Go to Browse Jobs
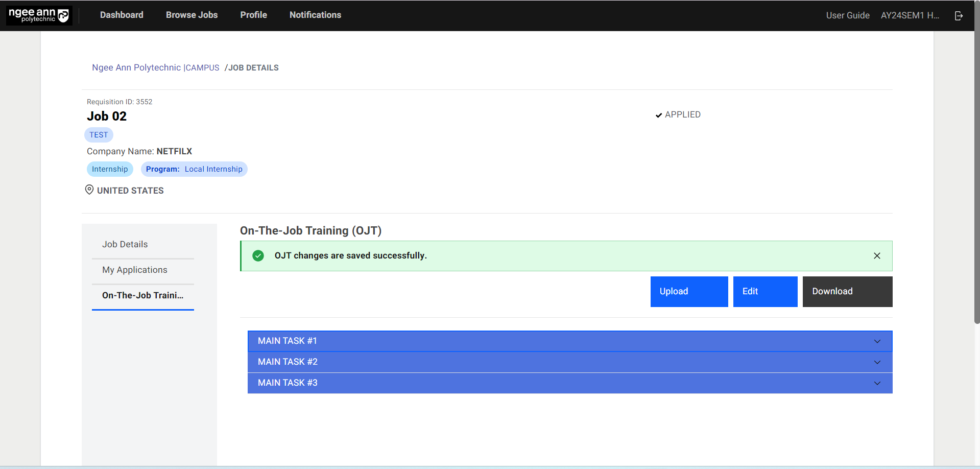The width and height of the screenshot is (980, 469). coord(192,15)
